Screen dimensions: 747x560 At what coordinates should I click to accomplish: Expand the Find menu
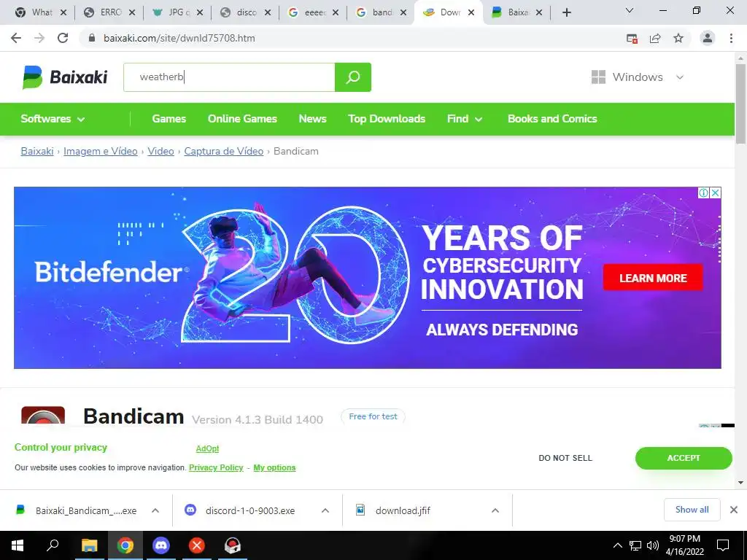point(465,119)
